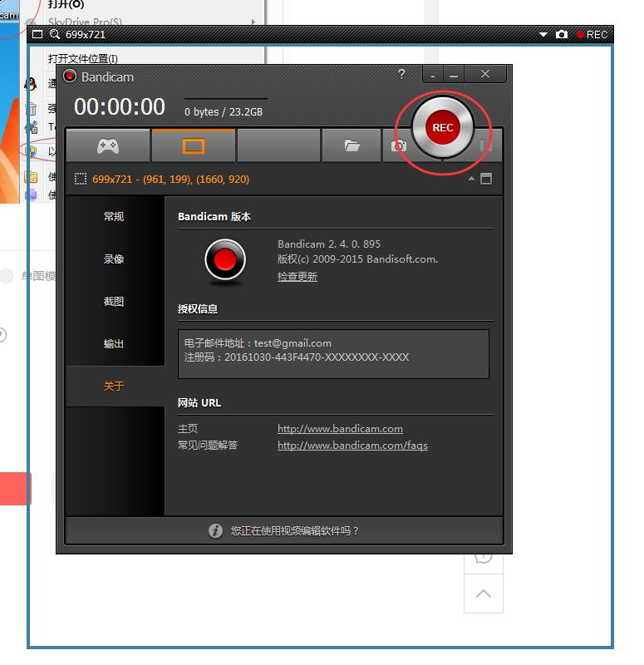Open the 录像 settings tab
This screenshot has height=665, width=644.
(114, 259)
